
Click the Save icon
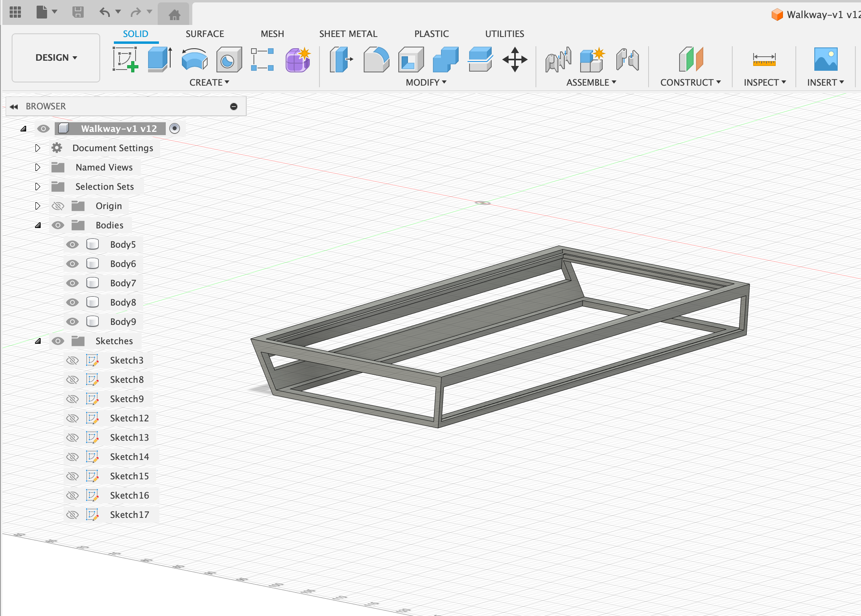coord(78,12)
